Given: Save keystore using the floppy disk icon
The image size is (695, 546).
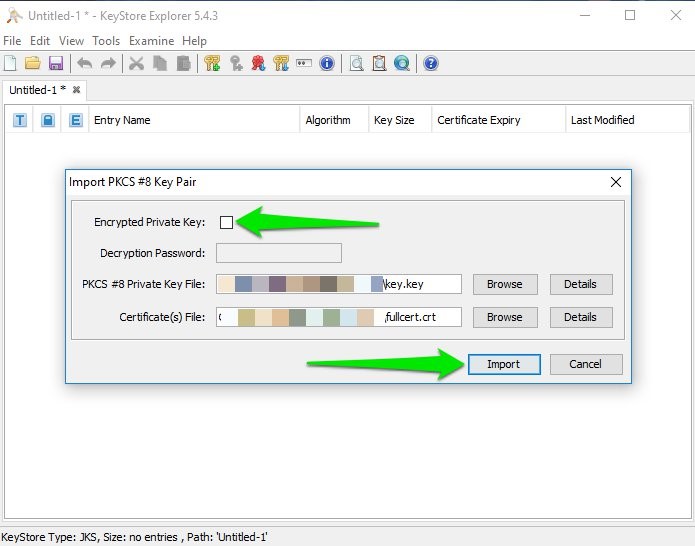Looking at the screenshot, I should (x=56, y=63).
